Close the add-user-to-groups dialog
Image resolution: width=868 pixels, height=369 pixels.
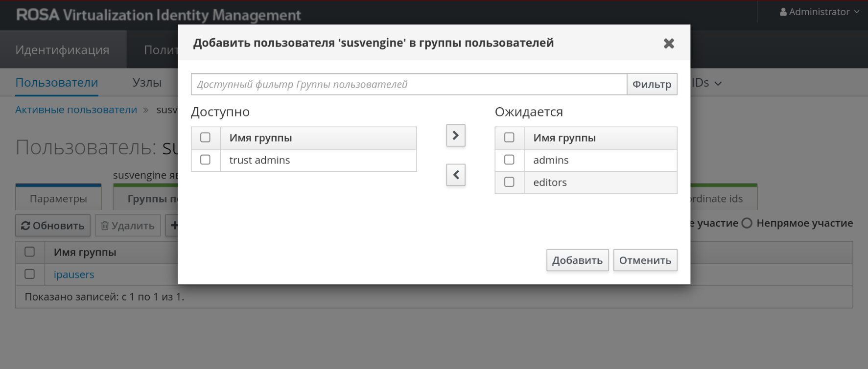tap(669, 44)
